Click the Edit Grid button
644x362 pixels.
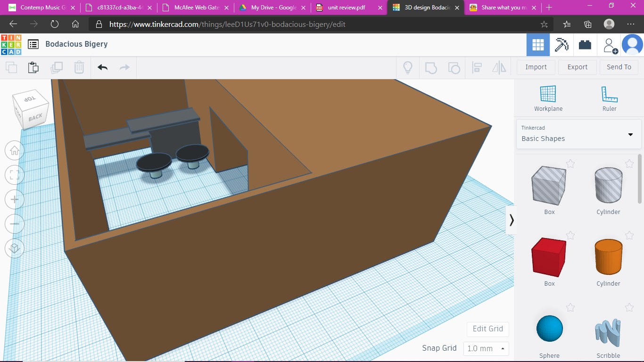click(488, 329)
